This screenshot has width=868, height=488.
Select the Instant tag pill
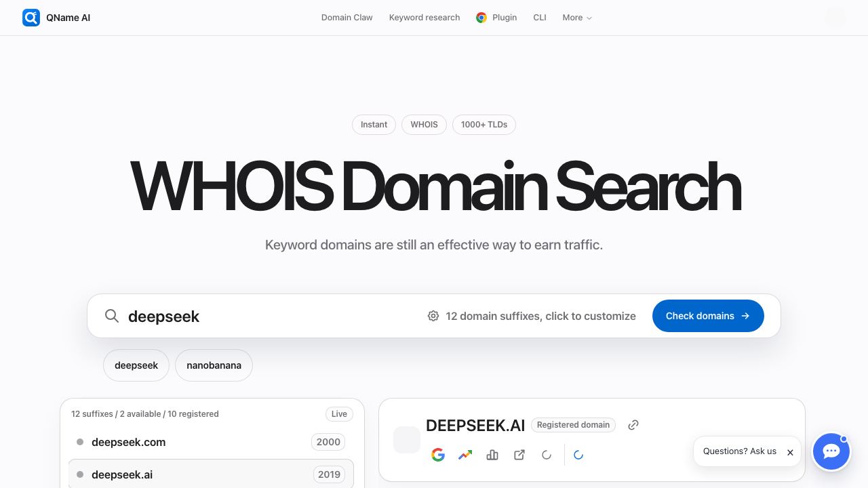(374, 125)
